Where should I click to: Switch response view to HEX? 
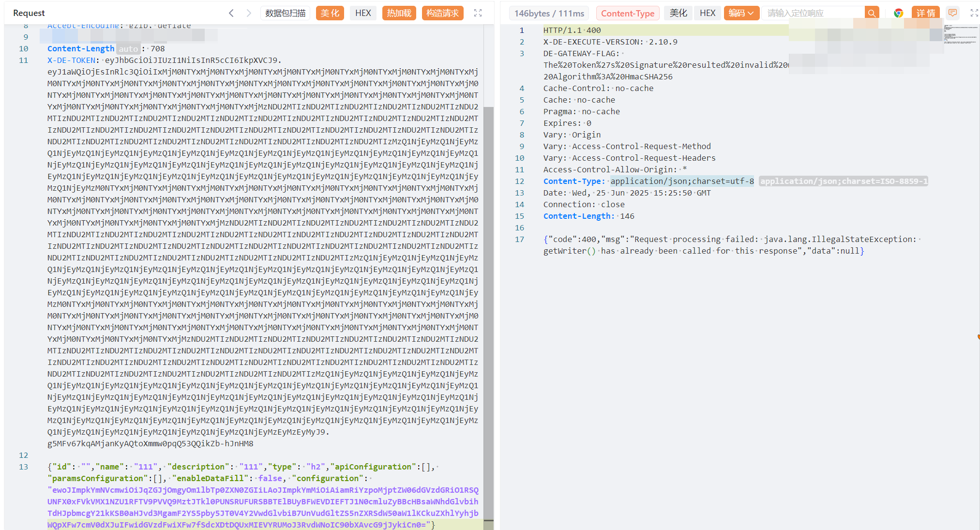[707, 13]
